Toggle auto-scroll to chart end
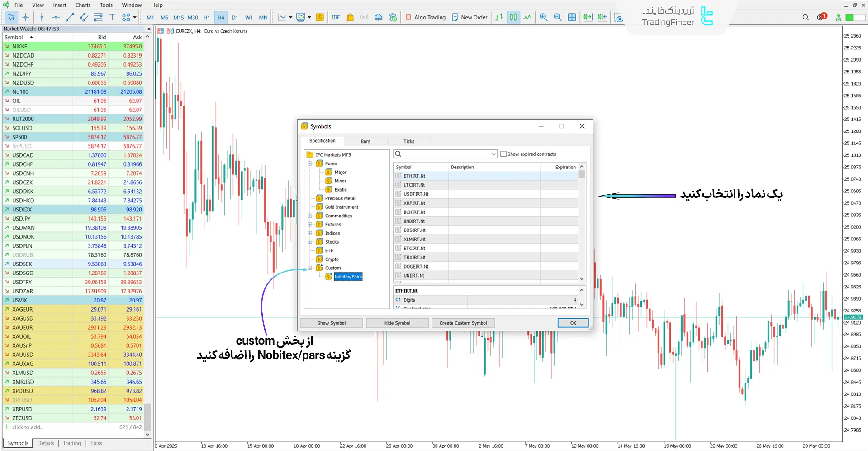 (588, 17)
